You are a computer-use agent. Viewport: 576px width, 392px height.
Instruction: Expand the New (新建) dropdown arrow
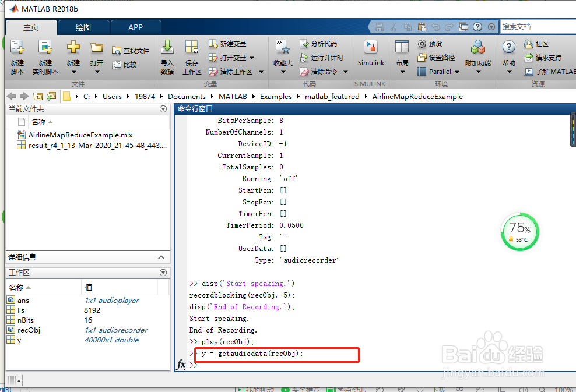click(x=73, y=72)
